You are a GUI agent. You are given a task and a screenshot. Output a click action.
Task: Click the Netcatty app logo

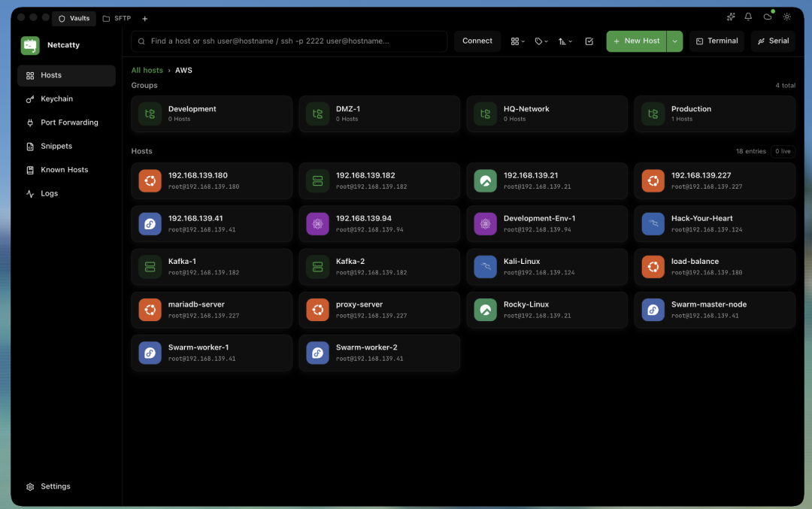30,46
